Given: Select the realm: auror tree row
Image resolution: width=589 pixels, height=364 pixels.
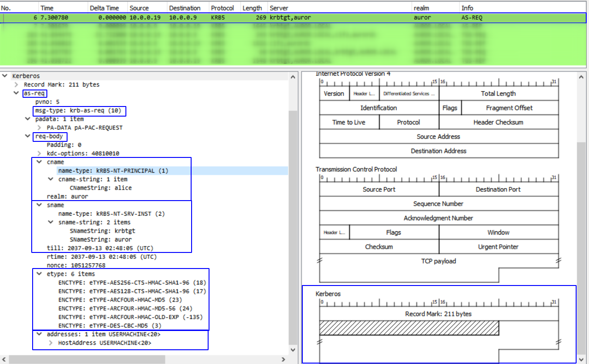Looking at the screenshot, I should 68,196.
